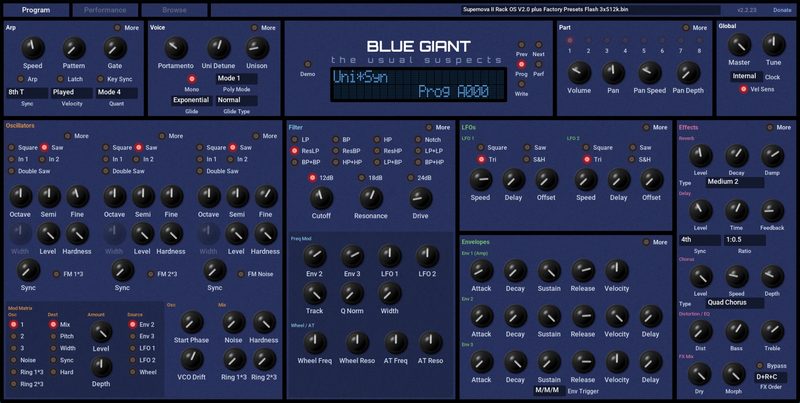Click the filter Drive knob
The height and width of the screenshot is (403, 800).
point(420,198)
